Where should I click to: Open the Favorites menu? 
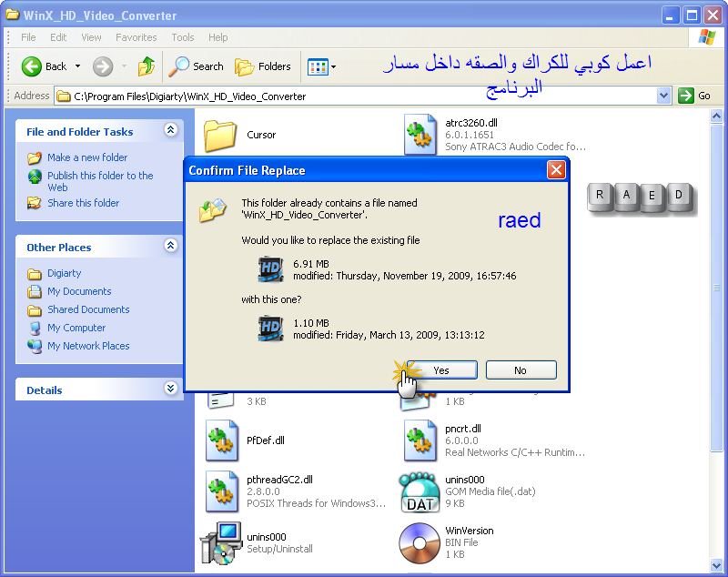coord(136,37)
